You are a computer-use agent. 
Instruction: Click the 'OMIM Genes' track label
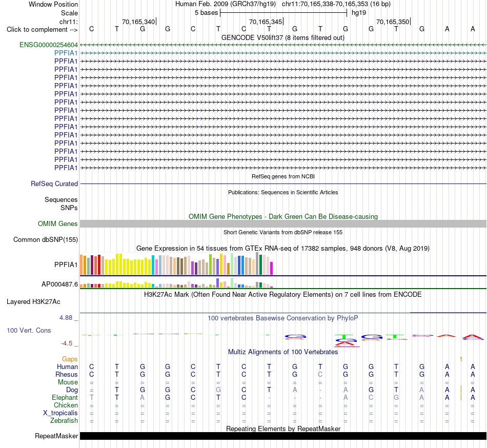pos(57,224)
